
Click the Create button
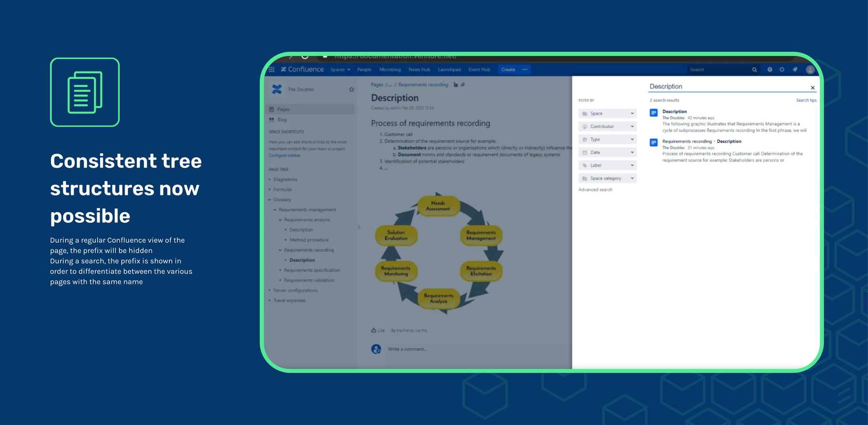508,69
